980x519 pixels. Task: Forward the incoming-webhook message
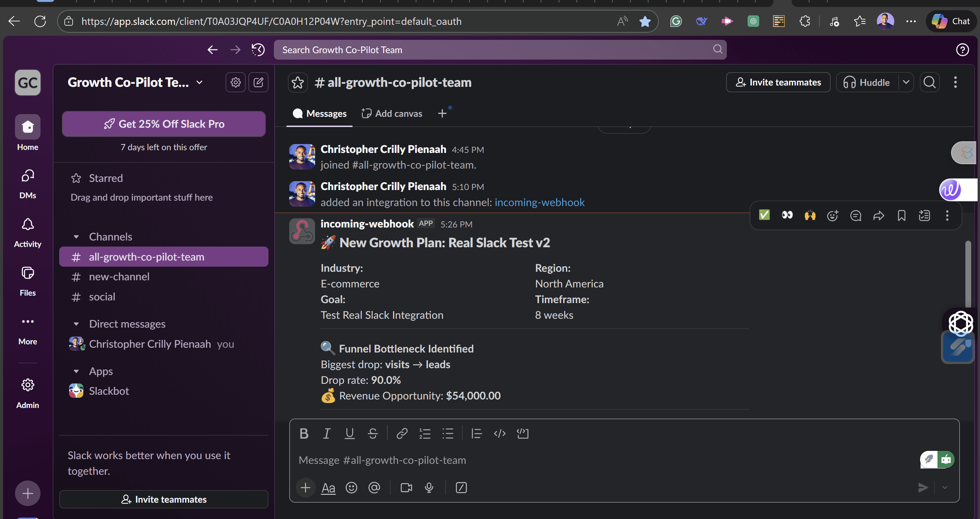(x=878, y=215)
